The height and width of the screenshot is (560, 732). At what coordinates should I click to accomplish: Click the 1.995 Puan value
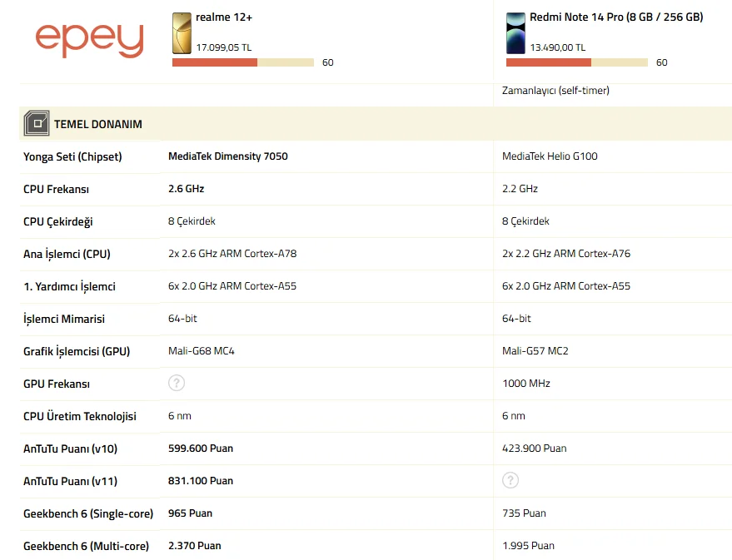(x=528, y=546)
